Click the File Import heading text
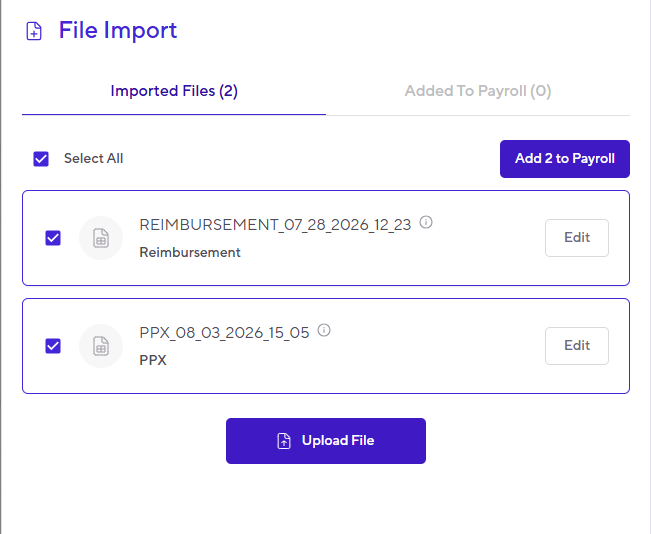Screen dimensions: 651x534 (x=118, y=30)
